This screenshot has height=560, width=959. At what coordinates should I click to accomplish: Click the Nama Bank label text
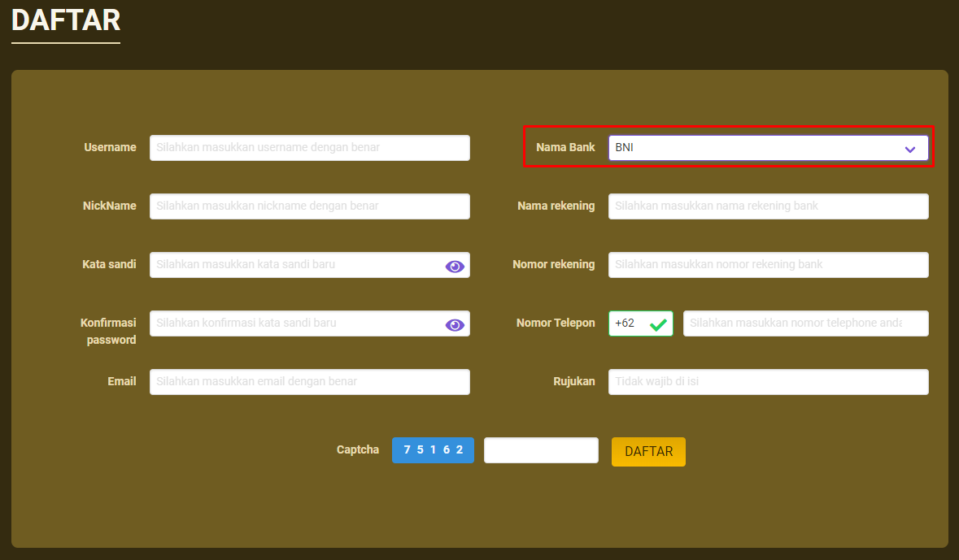[565, 148]
